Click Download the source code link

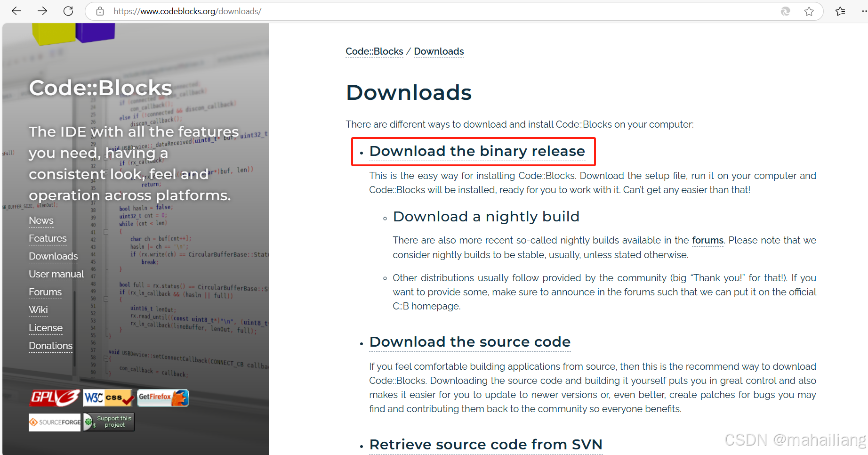click(x=470, y=342)
